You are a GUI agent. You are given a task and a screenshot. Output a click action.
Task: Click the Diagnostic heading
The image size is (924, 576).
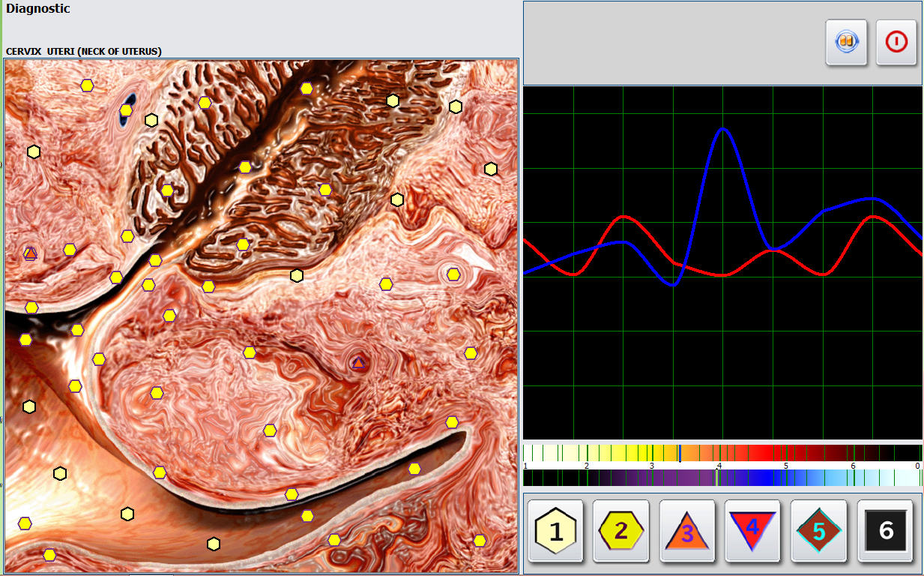point(38,9)
